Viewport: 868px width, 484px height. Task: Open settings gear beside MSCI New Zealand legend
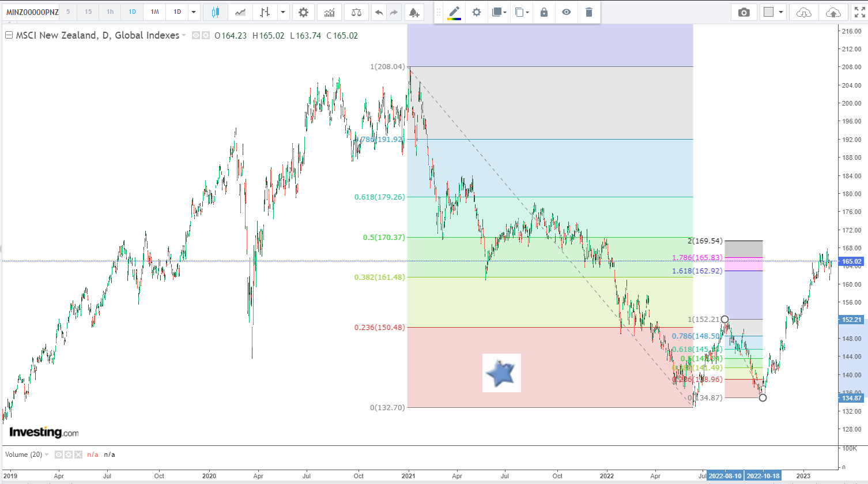click(x=205, y=36)
